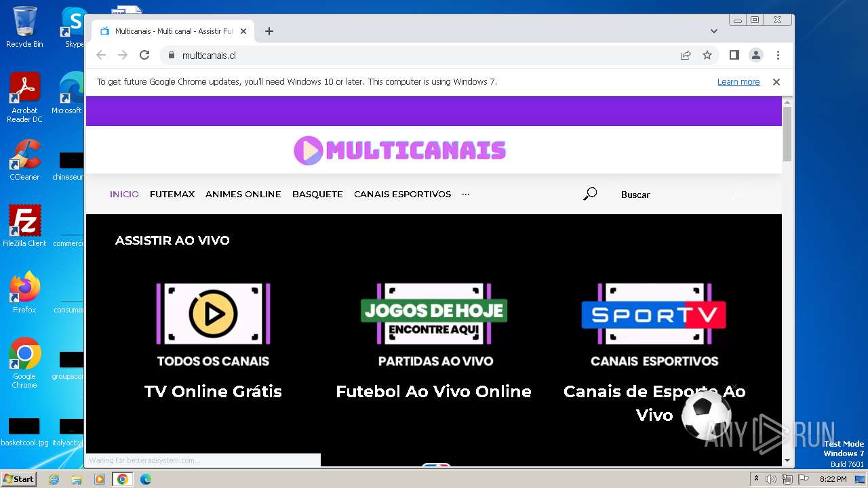
Task: Click the magnifying glass search icon
Action: coord(590,195)
